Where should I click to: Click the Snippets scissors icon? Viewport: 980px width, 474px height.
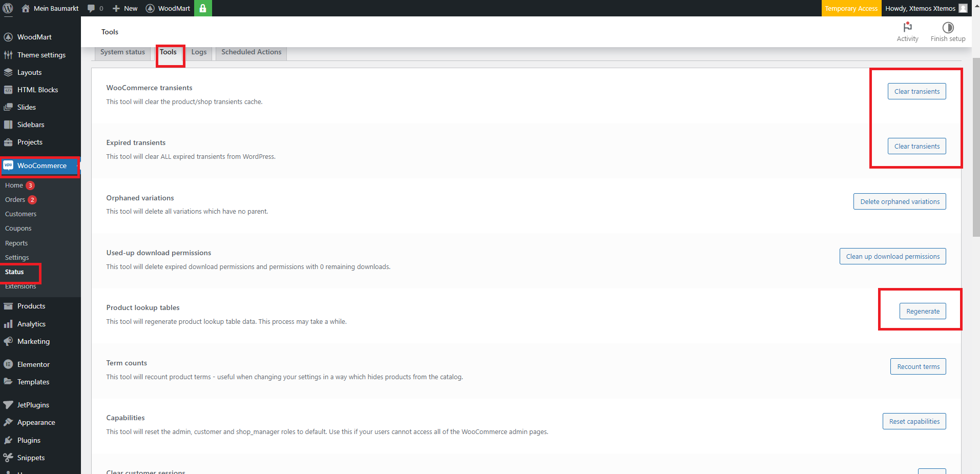8,458
